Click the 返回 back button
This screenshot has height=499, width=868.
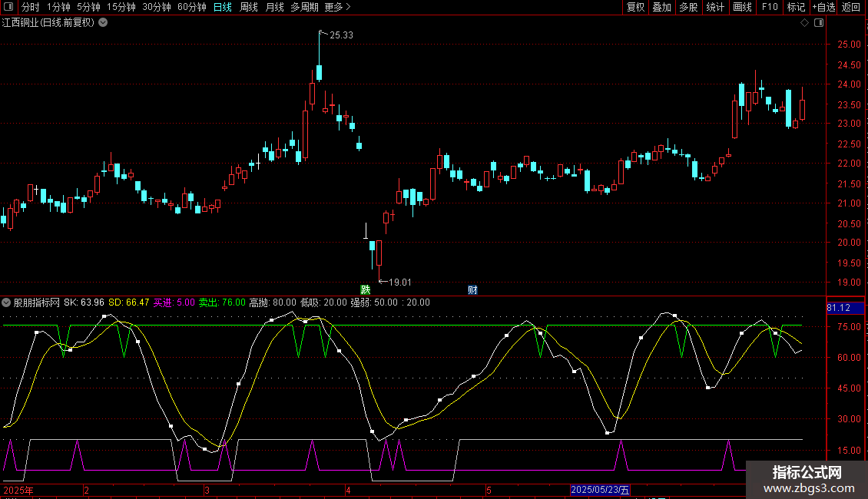coord(851,7)
